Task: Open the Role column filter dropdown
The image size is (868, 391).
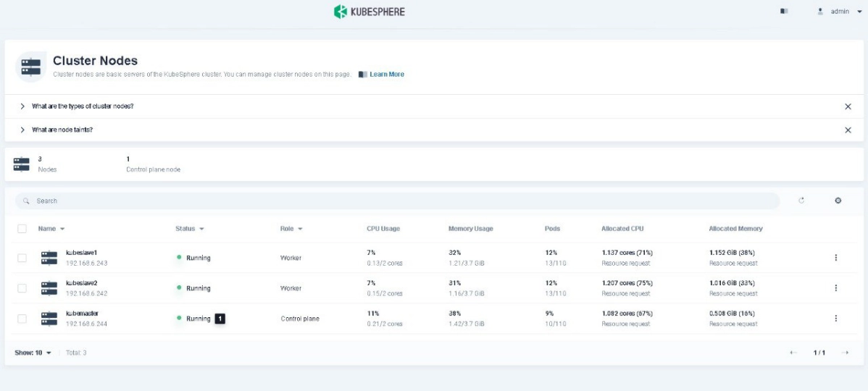Action: [291, 228]
